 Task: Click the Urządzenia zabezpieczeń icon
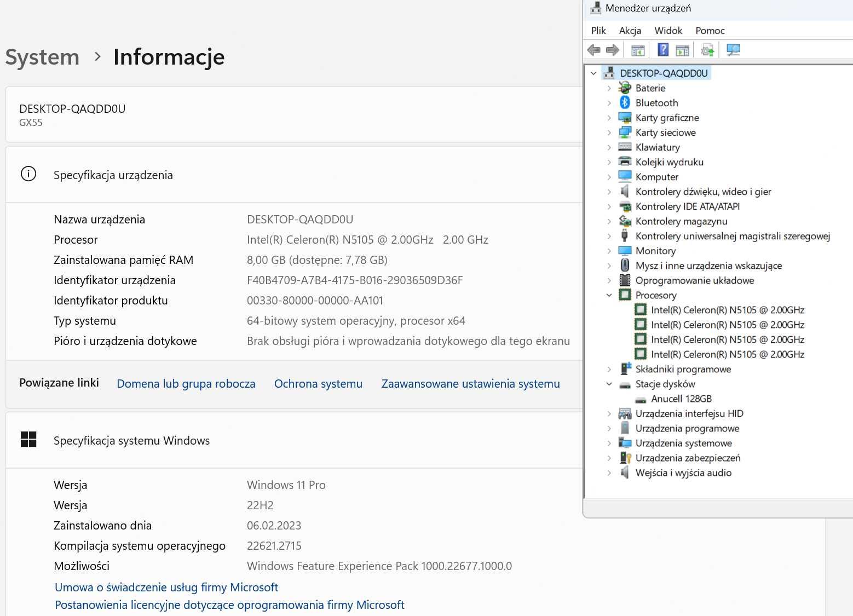[625, 457]
